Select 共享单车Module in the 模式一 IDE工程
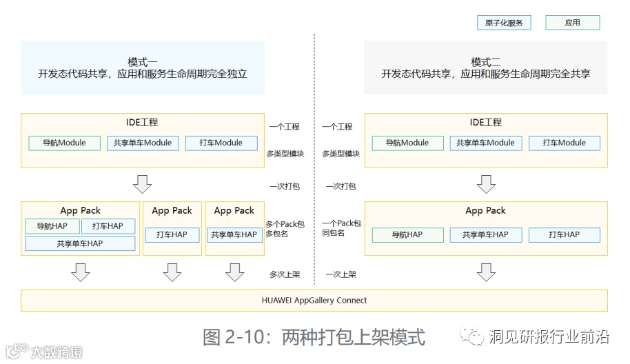The width and height of the screenshot is (630, 364). pos(143,143)
